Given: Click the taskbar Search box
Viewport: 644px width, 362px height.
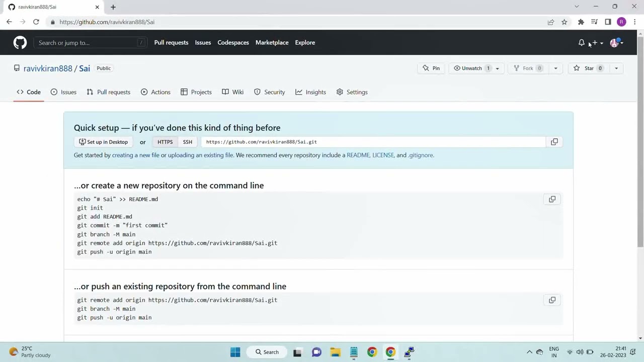Looking at the screenshot, I should [267, 352].
